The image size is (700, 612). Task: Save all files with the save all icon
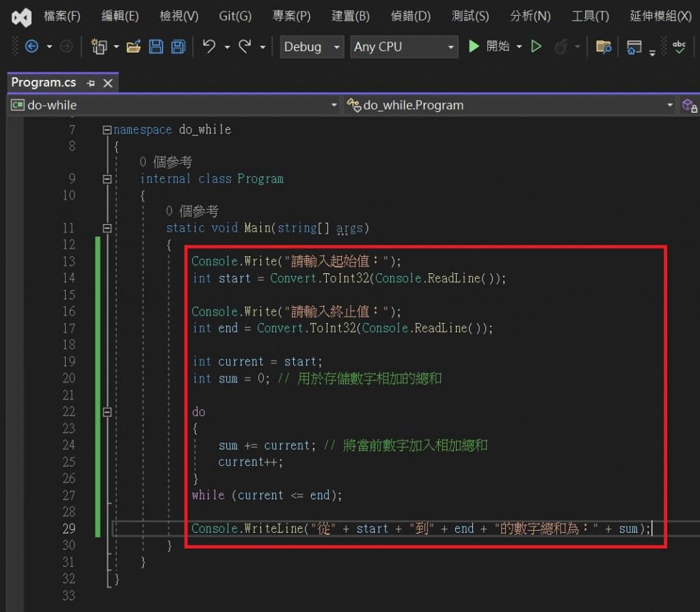coord(178,46)
